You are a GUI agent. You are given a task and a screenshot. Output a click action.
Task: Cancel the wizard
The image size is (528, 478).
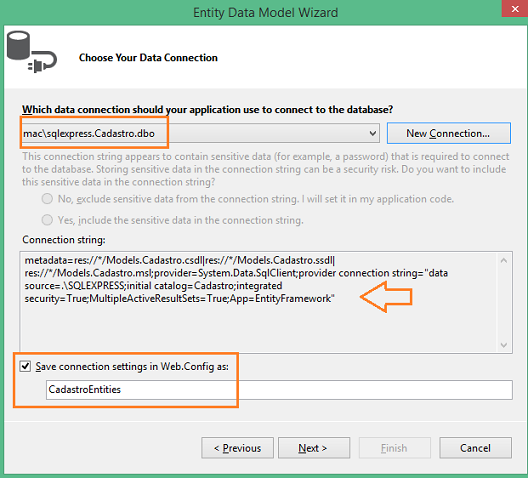point(475,448)
